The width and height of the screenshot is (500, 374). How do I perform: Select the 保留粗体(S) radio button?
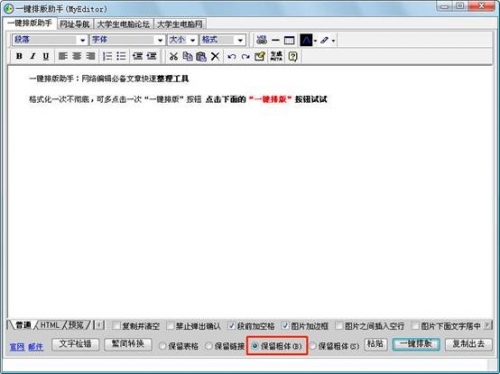coord(313,346)
